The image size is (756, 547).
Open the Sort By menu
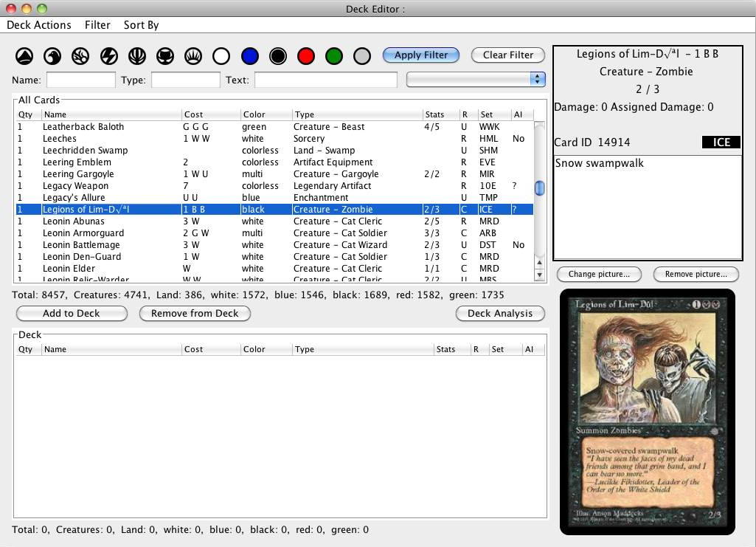click(x=141, y=25)
